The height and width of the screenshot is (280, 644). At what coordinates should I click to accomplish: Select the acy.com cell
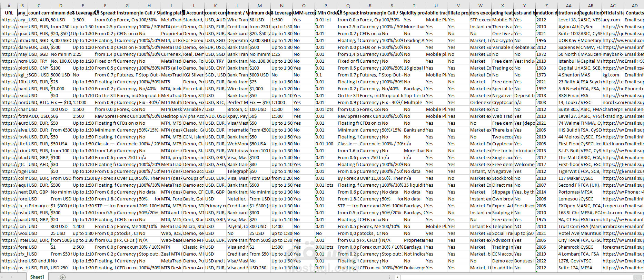613,20
